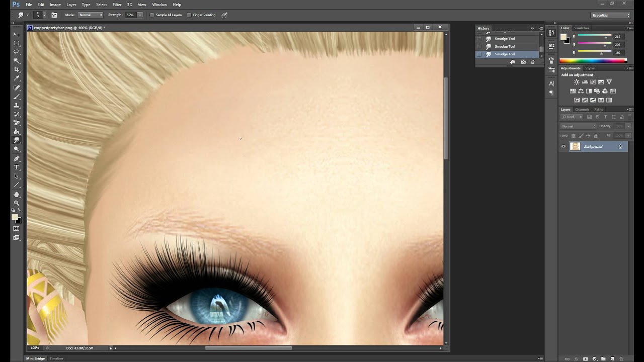
Task: Select the Move tool
Action: [x=17, y=34]
